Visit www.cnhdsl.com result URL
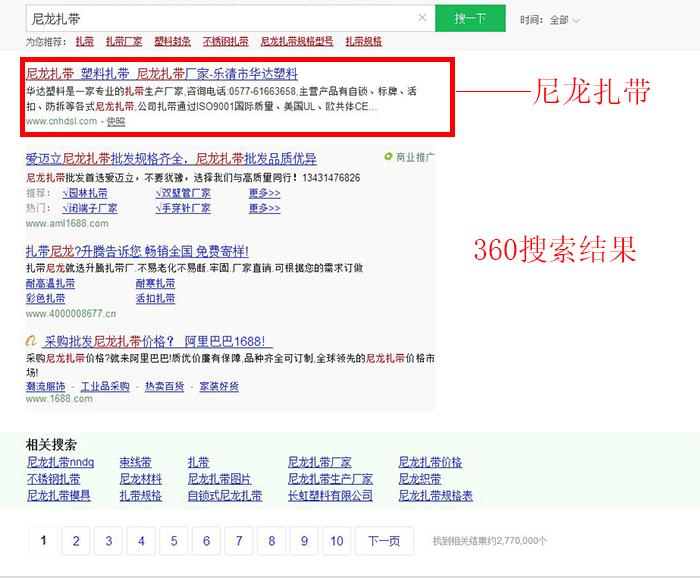This screenshot has height=578, width=700. [61, 121]
